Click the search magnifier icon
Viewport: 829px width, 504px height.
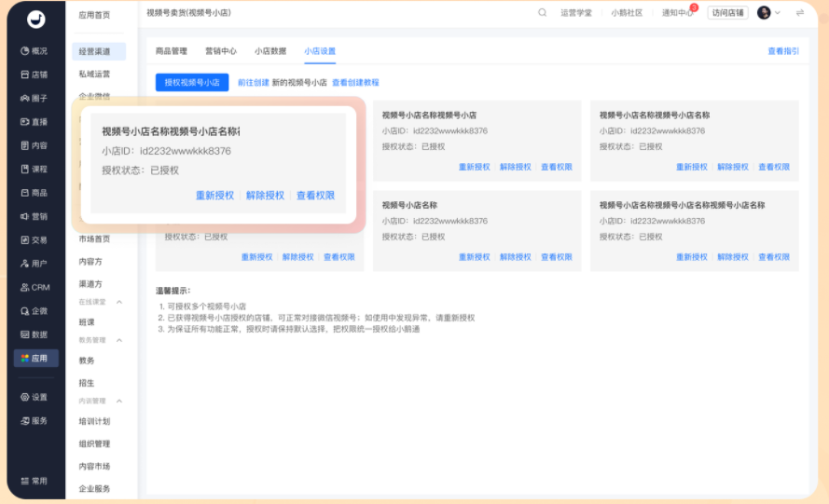pyautogui.click(x=542, y=13)
